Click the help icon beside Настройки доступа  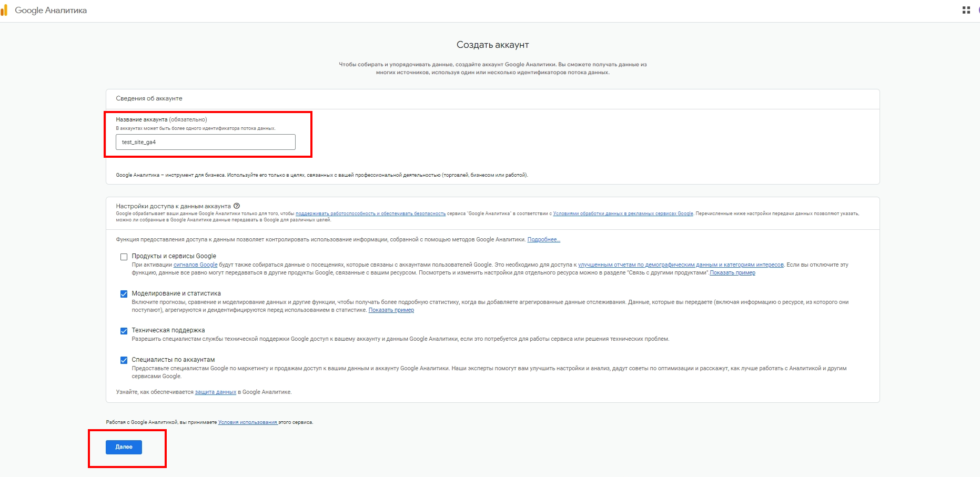point(237,206)
